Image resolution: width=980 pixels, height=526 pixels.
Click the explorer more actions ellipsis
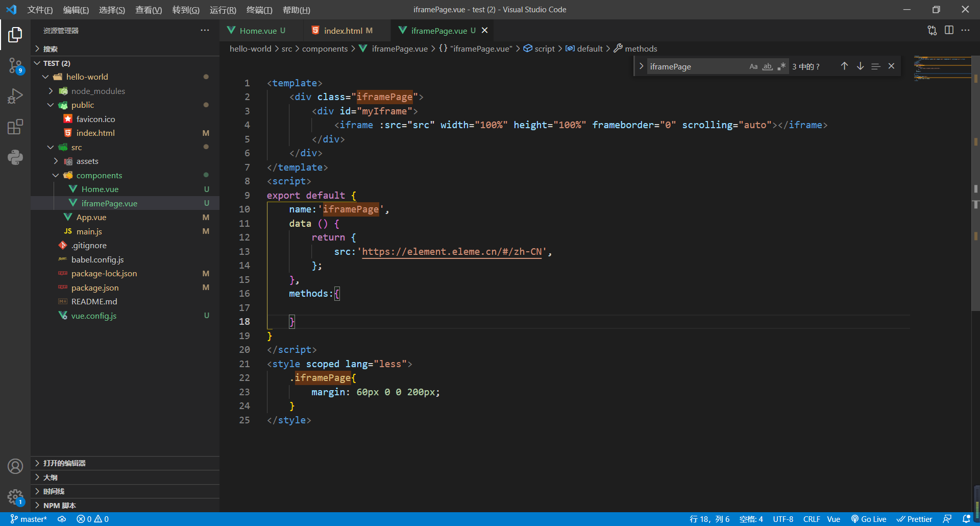point(205,31)
